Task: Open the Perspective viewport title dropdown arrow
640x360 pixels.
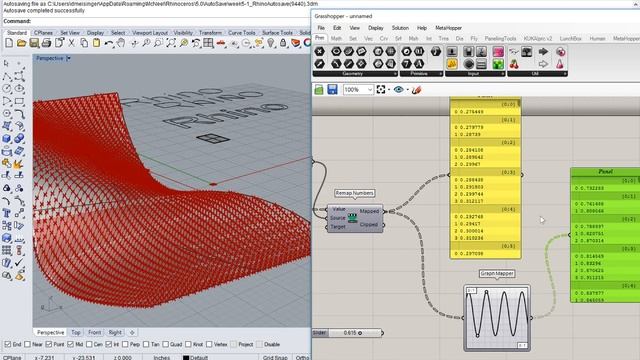Action: point(68,58)
